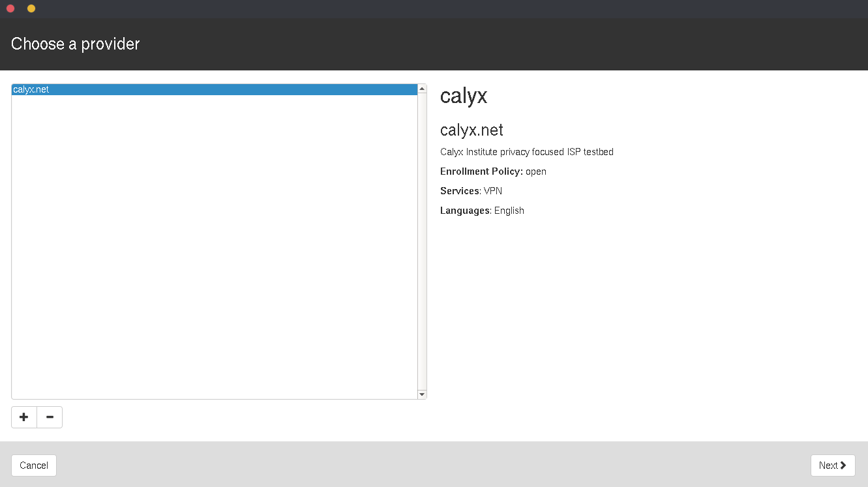Click the Services VPN line
Image resolution: width=868 pixels, height=487 pixels.
(471, 191)
